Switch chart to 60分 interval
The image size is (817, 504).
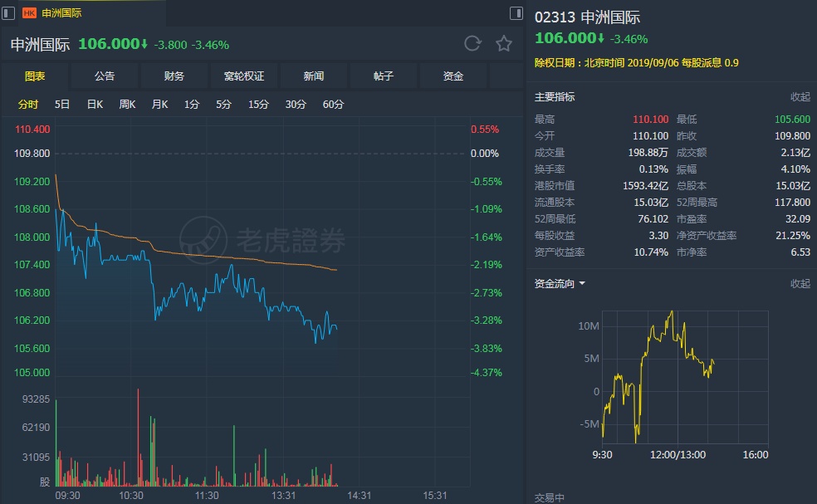click(x=333, y=105)
